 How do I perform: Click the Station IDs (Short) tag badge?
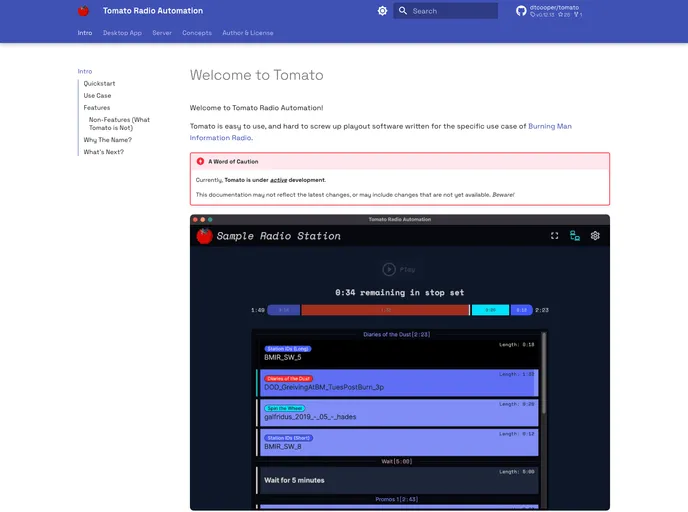point(289,438)
